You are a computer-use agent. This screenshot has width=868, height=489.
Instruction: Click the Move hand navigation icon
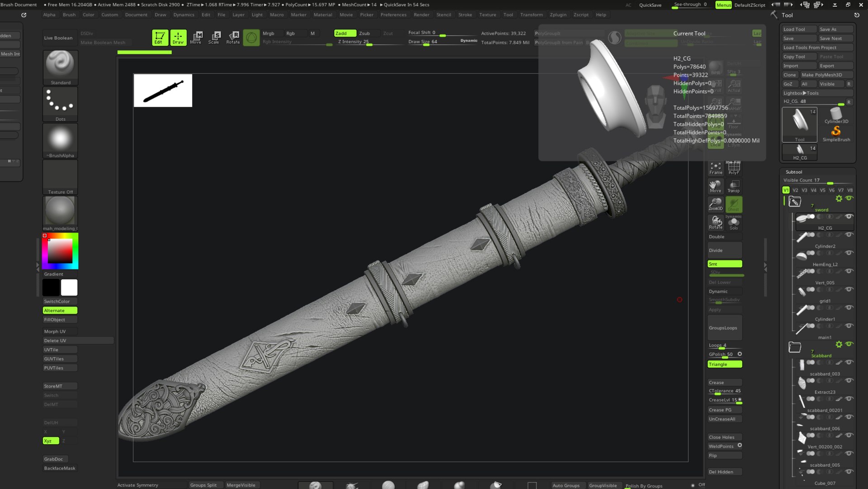(x=716, y=186)
